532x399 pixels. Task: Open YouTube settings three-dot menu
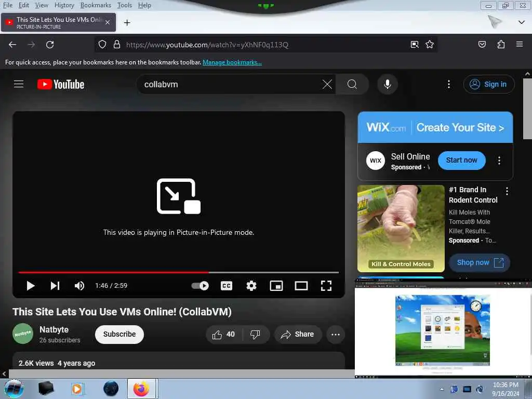pos(448,84)
